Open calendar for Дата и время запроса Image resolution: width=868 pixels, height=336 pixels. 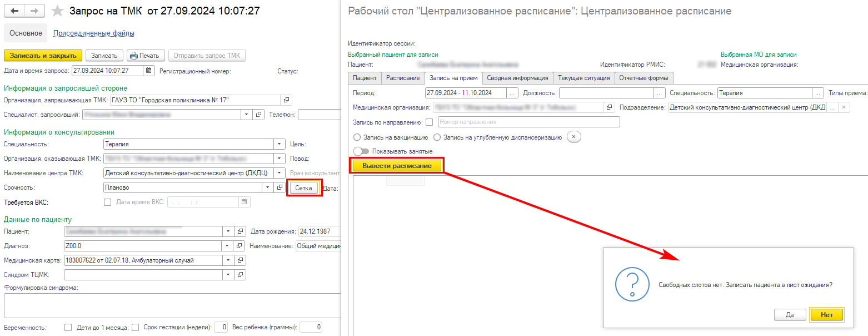[x=149, y=71]
